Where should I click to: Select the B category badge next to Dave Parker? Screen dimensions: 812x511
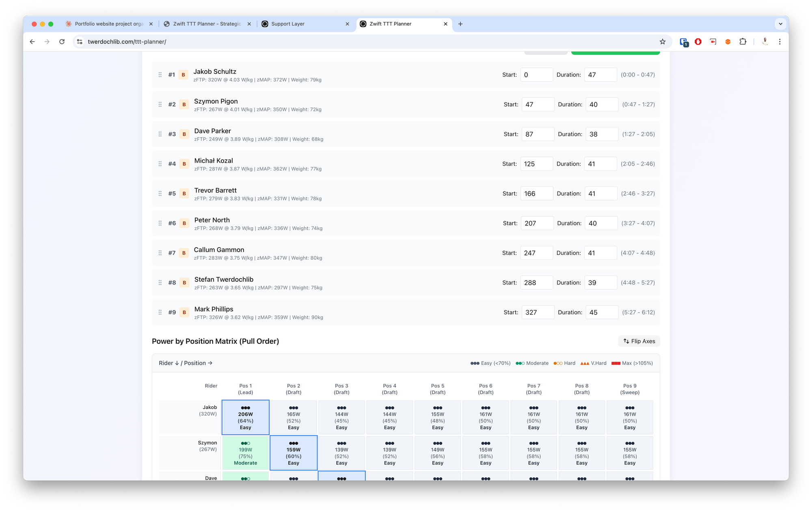coord(184,134)
